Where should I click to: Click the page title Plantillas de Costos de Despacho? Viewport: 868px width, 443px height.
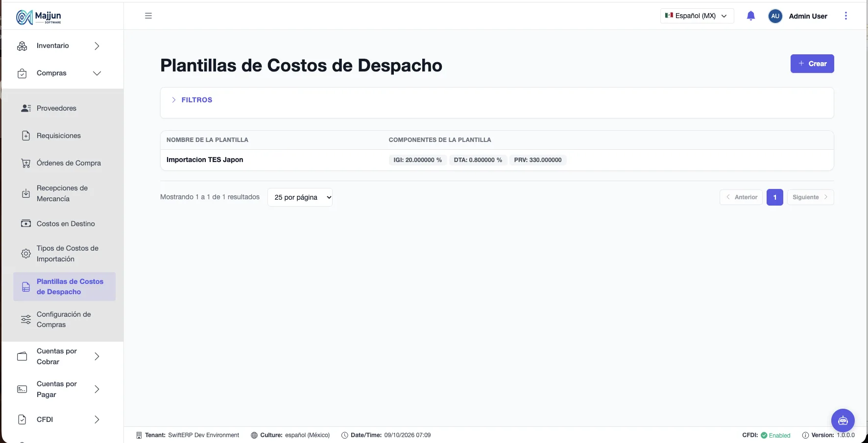click(x=301, y=65)
